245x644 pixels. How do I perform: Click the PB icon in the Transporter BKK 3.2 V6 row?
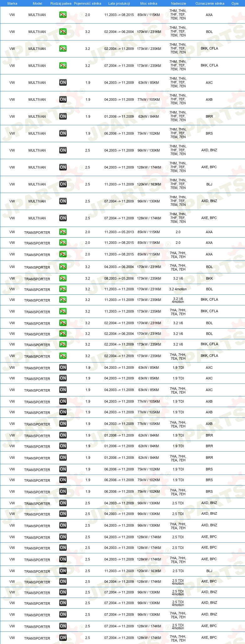point(63,278)
